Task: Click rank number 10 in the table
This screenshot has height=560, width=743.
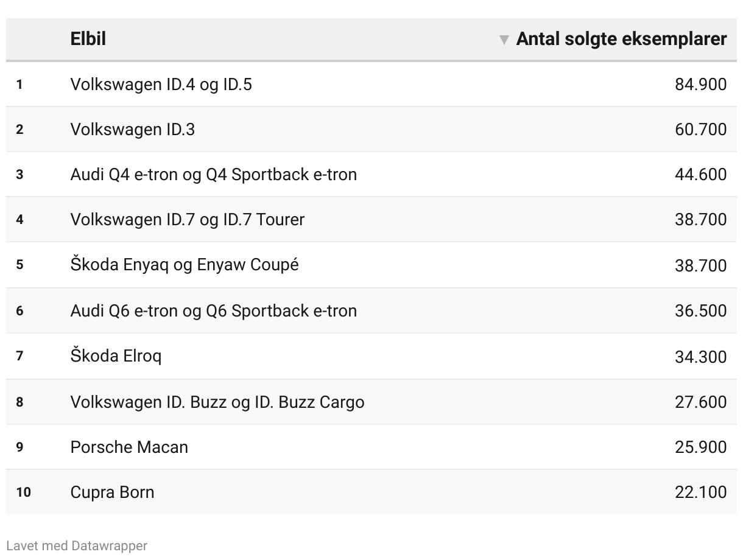Action: pos(23,492)
